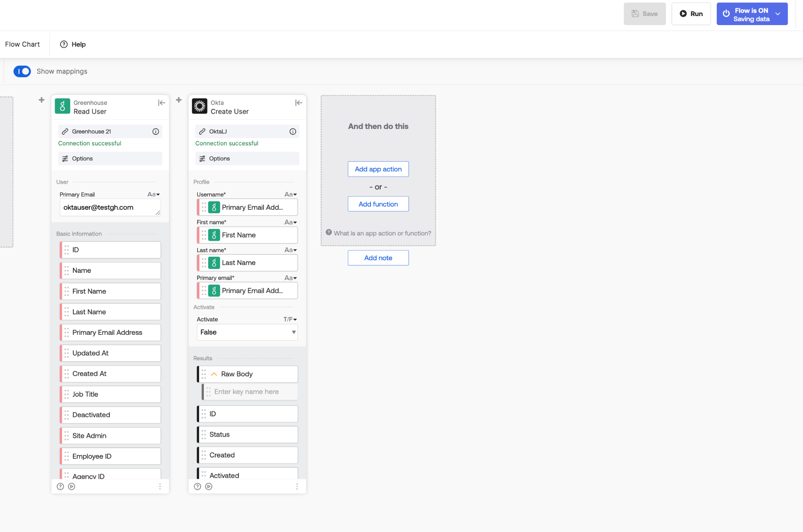Change First name field type dropdown
This screenshot has height=532, width=803.
[x=291, y=222]
